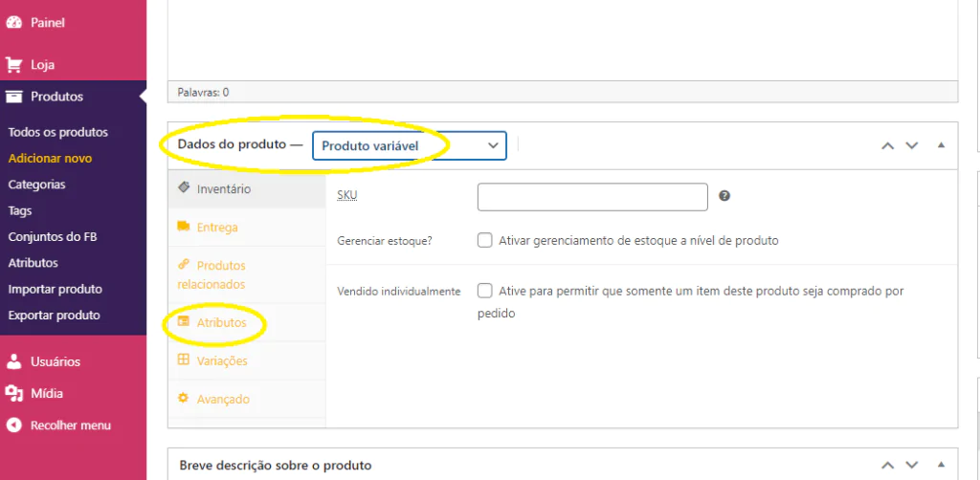Check the Vendido individualmente checkbox
This screenshot has width=980, height=480.
(484, 291)
